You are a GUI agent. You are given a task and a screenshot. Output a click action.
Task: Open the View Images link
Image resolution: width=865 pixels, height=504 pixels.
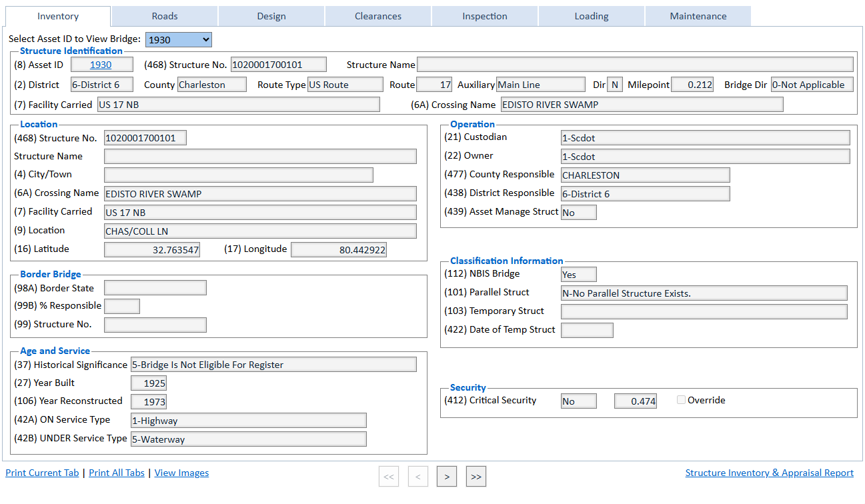[x=181, y=473]
